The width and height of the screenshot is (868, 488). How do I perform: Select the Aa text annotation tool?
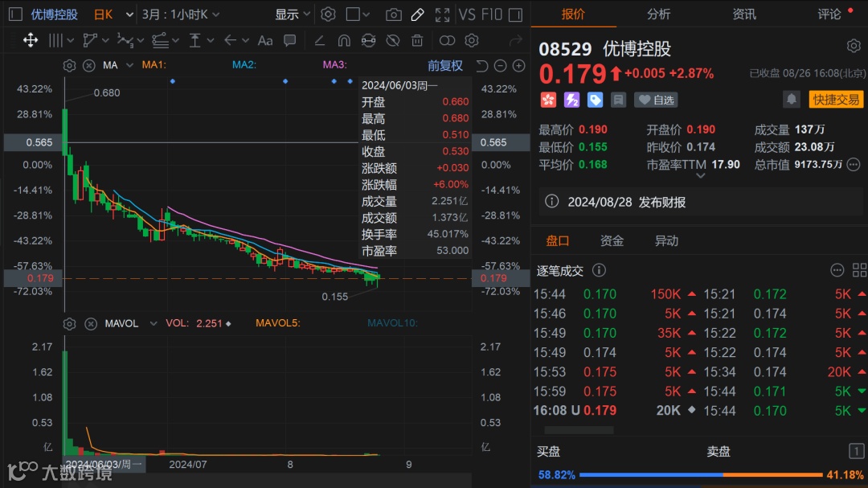(x=265, y=40)
